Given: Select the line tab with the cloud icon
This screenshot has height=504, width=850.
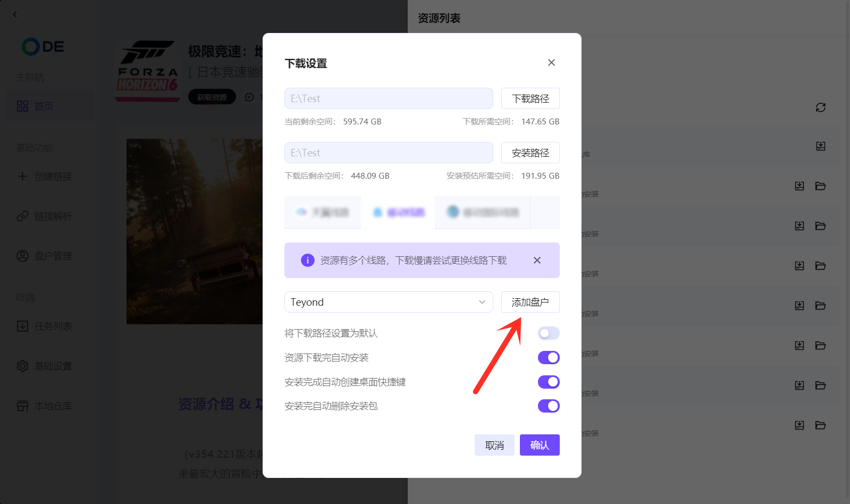Looking at the screenshot, I should pos(322,212).
